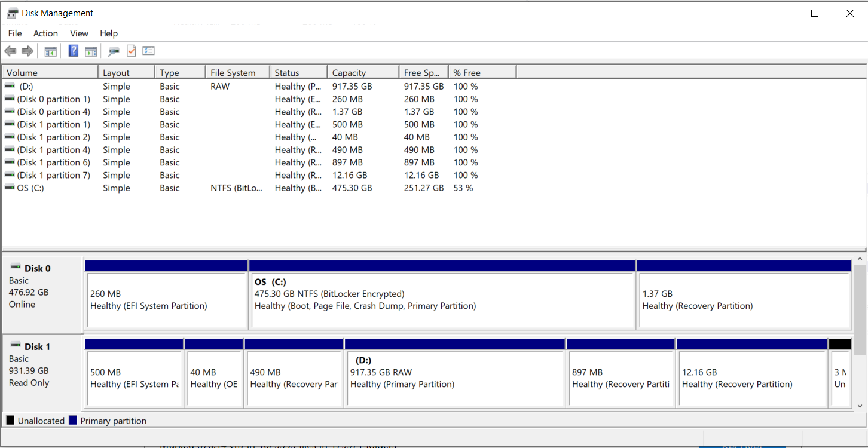The image size is (868, 448).
Task: Sort by Type column header
Action: (x=180, y=72)
